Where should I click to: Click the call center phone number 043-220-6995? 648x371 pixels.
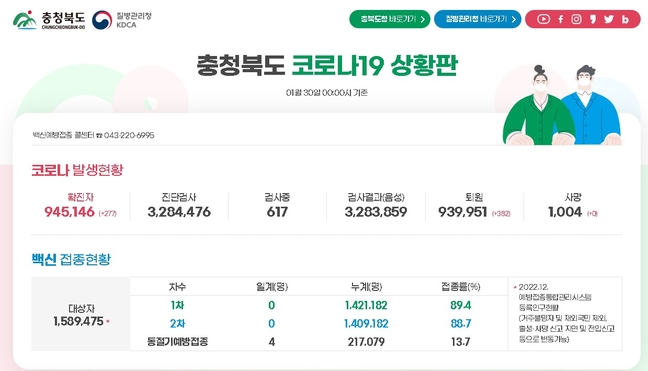129,135
